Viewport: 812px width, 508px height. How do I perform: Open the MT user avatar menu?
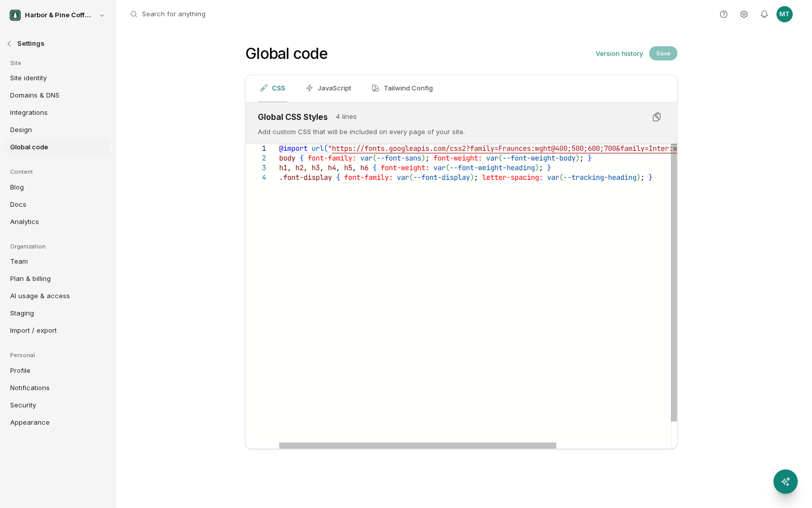point(785,14)
